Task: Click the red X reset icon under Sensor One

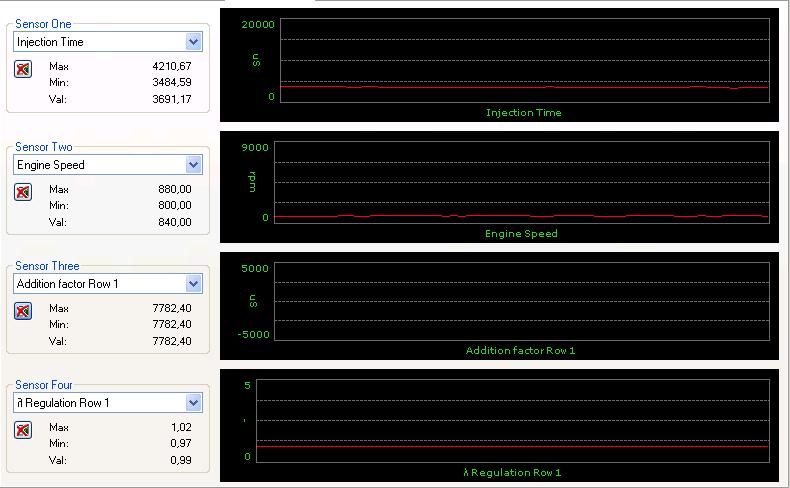Action: point(23,69)
